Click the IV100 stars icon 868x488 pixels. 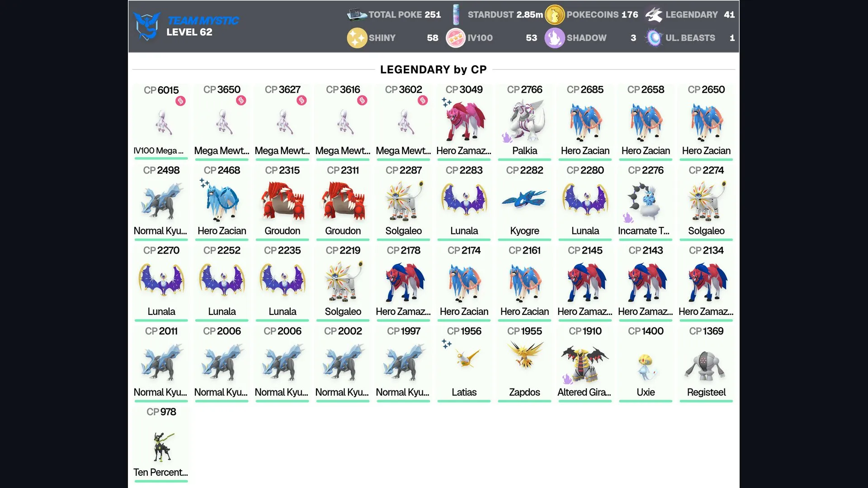pyautogui.click(x=456, y=38)
